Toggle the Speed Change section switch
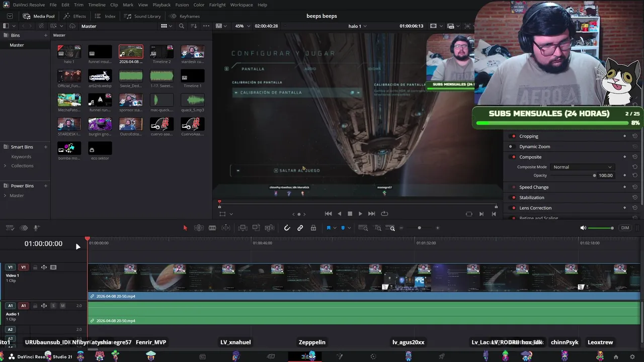 513,187
